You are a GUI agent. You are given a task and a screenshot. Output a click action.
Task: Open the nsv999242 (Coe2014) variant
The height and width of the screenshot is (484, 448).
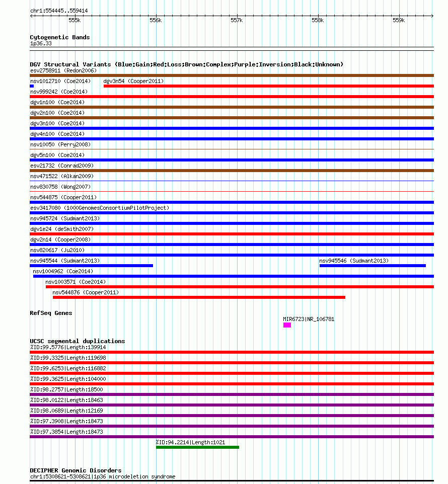(x=59, y=92)
